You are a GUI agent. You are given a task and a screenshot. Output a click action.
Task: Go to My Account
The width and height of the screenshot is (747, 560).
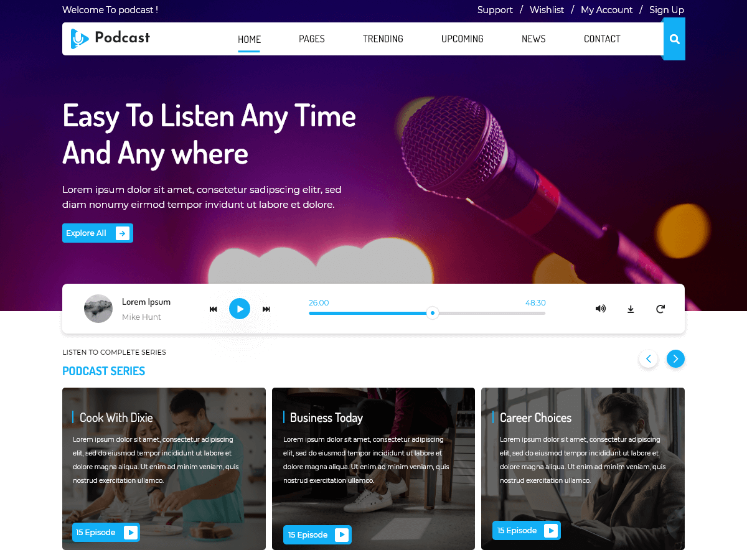coord(606,10)
